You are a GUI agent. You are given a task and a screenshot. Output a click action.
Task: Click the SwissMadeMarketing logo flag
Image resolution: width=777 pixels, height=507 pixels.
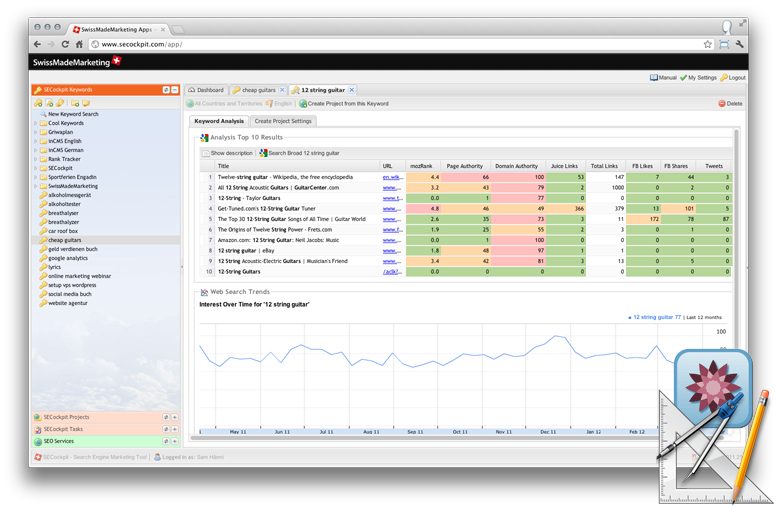116,61
